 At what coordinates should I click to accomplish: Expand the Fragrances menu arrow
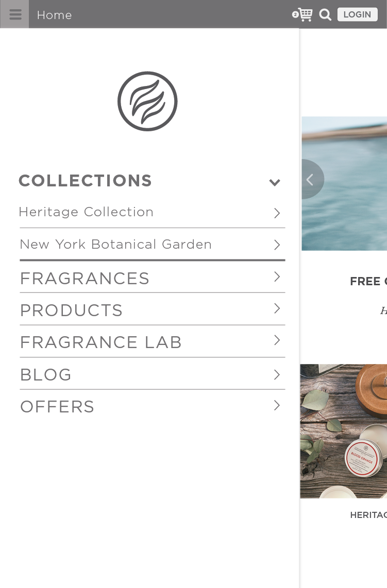point(277,276)
